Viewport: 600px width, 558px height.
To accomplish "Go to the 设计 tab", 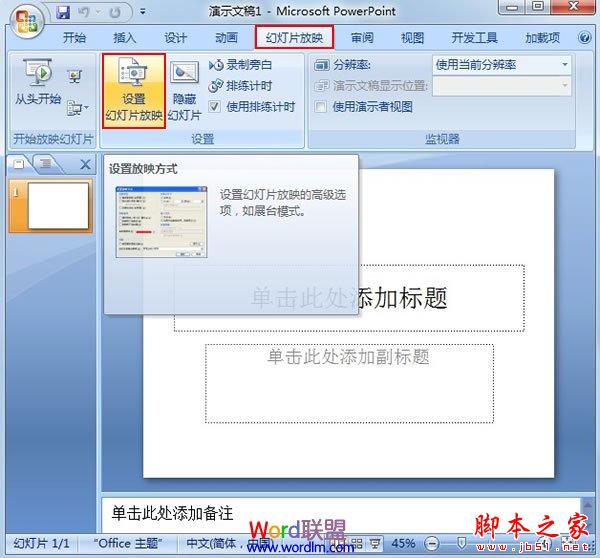I will point(175,38).
